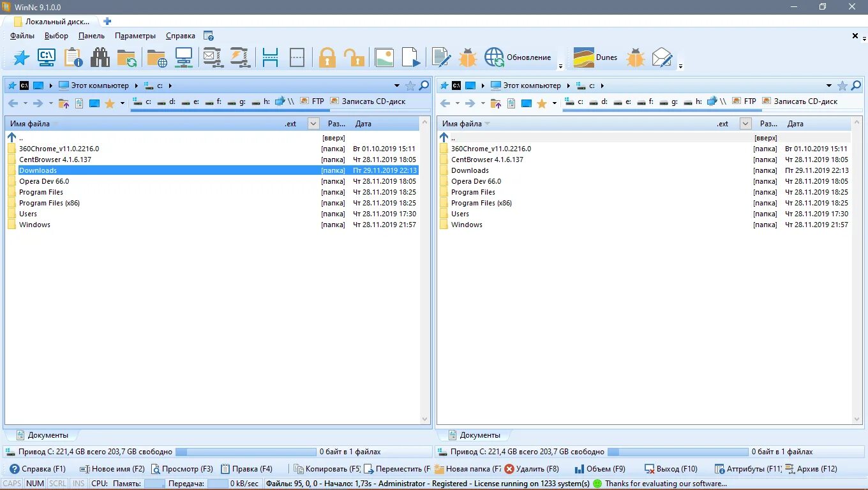Open the Параметры menu
Screen dimensions: 868x490
[x=135, y=36]
